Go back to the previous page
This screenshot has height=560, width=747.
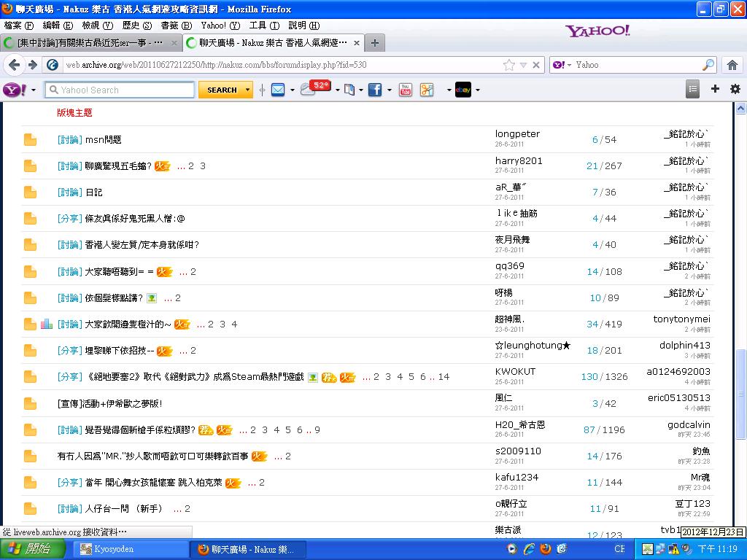click(14, 65)
